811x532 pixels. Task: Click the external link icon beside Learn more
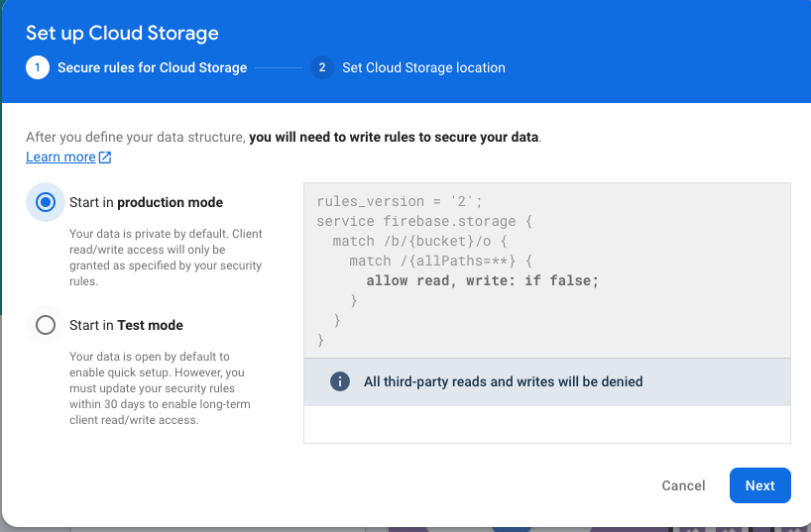click(x=105, y=158)
